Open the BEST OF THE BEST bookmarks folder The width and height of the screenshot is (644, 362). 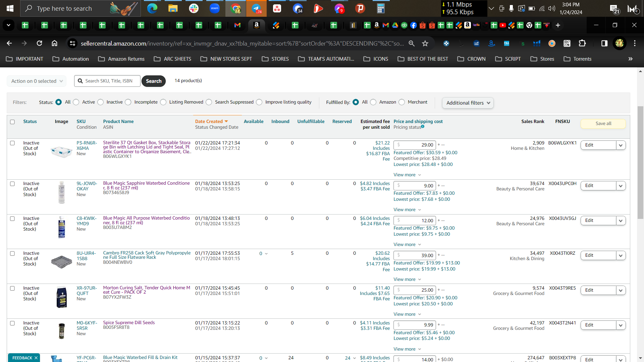[423, 59]
